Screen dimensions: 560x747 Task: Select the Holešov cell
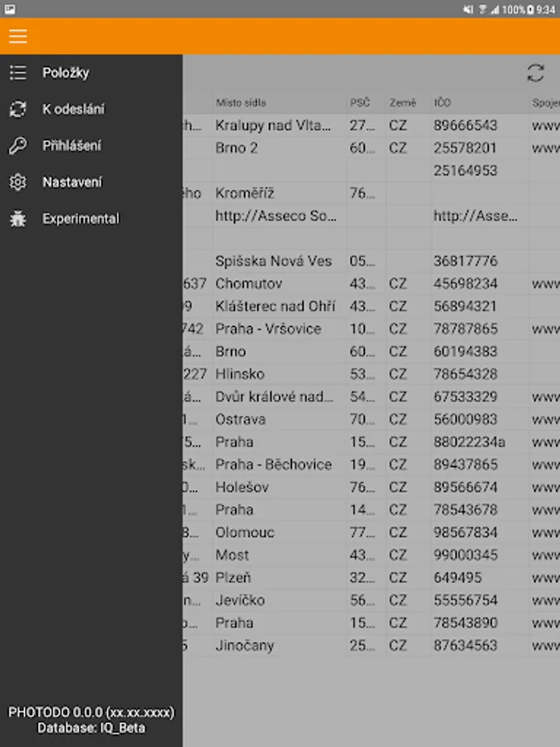click(280, 487)
